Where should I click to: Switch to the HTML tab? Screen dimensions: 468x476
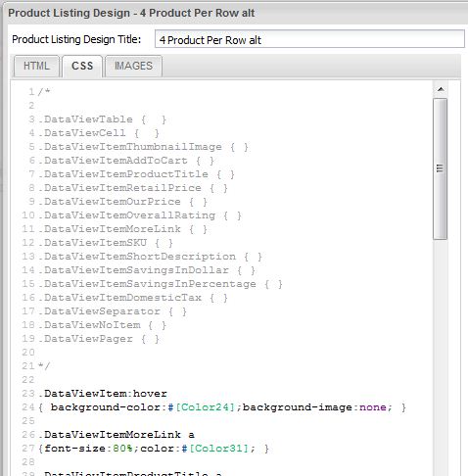(x=36, y=66)
